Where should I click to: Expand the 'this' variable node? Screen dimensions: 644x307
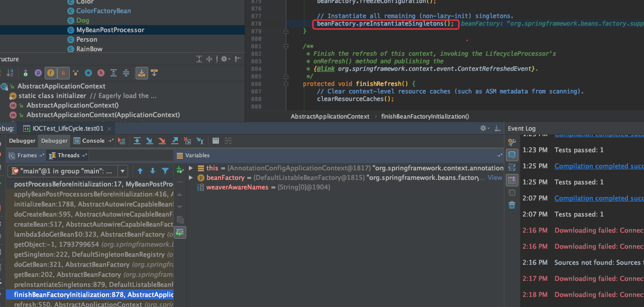(x=191, y=168)
